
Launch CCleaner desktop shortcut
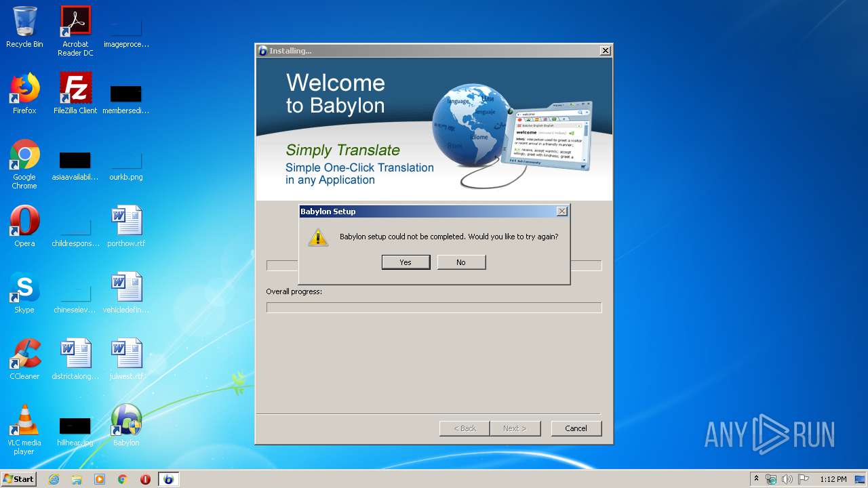click(24, 359)
